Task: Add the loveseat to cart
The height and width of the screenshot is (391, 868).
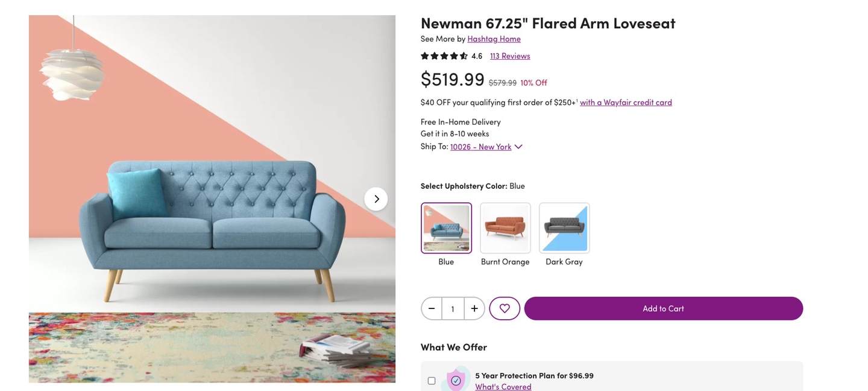Action: click(663, 308)
